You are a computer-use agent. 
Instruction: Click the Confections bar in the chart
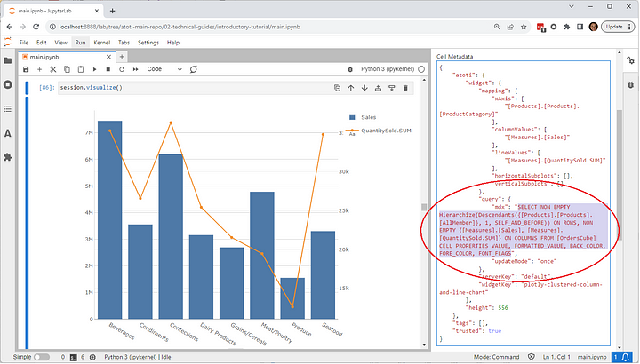[171, 236]
